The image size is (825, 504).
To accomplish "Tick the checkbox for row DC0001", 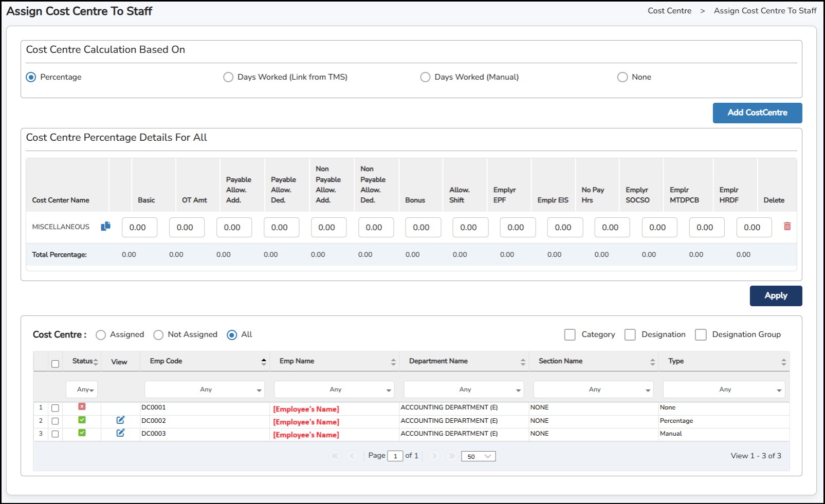I will tap(56, 408).
